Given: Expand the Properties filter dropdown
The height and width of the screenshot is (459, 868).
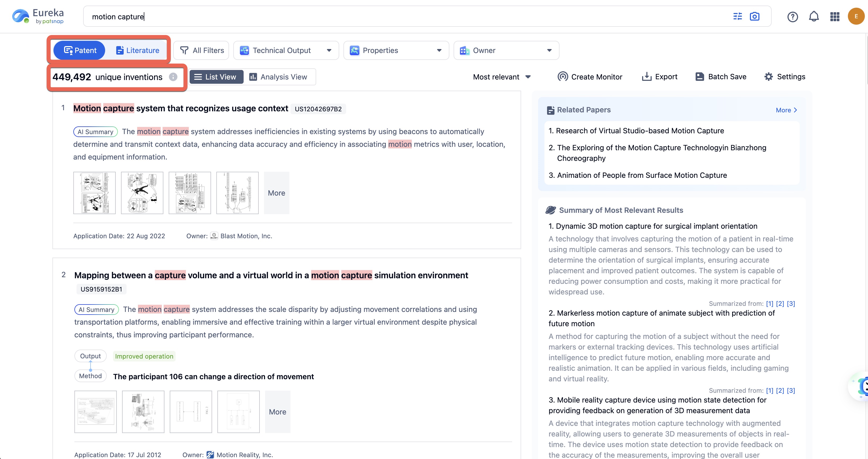Looking at the screenshot, I should [x=396, y=50].
